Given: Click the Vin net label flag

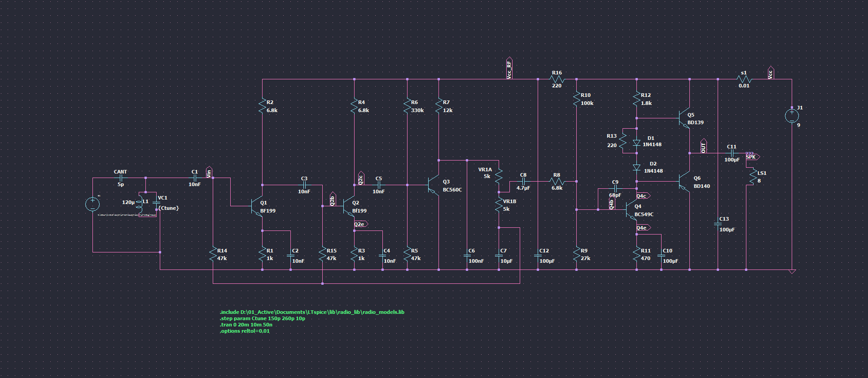Looking at the screenshot, I should 209,172.
